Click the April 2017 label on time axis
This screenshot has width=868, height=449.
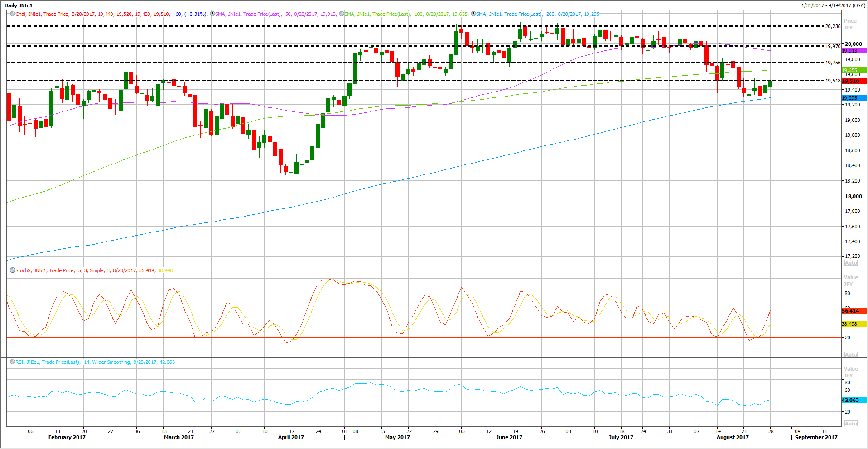point(291,437)
